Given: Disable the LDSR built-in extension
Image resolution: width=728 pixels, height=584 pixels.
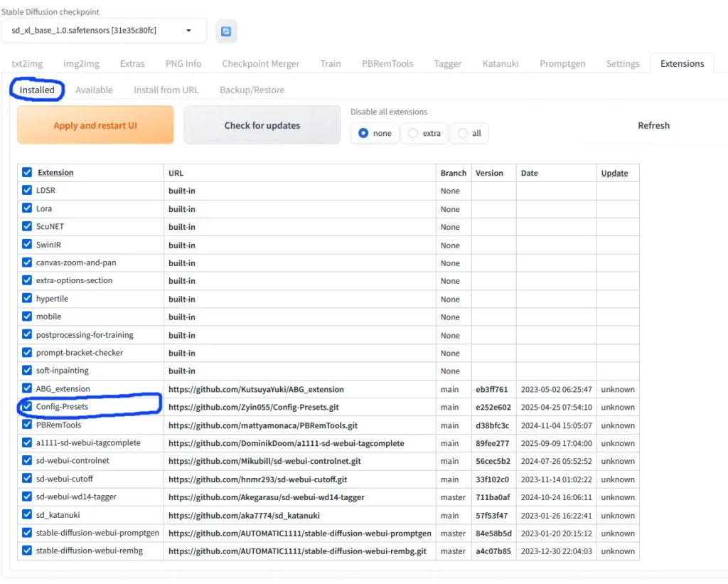Looking at the screenshot, I should (x=26, y=191).
